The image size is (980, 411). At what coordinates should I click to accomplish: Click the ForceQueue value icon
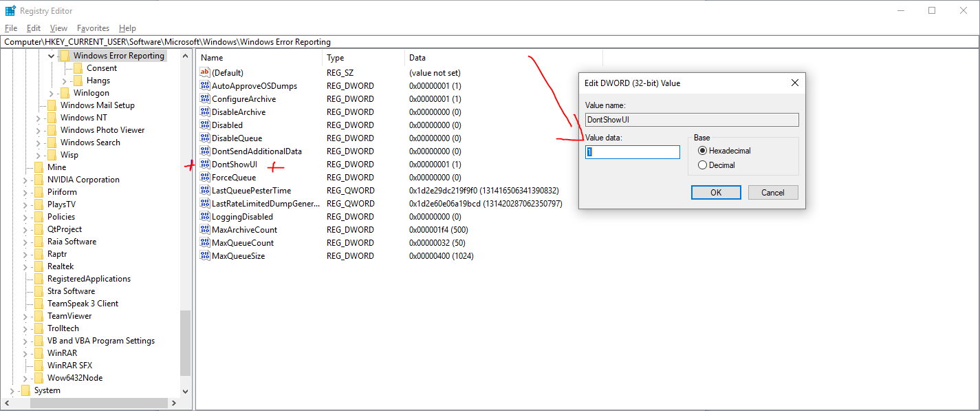click(204, 177)
